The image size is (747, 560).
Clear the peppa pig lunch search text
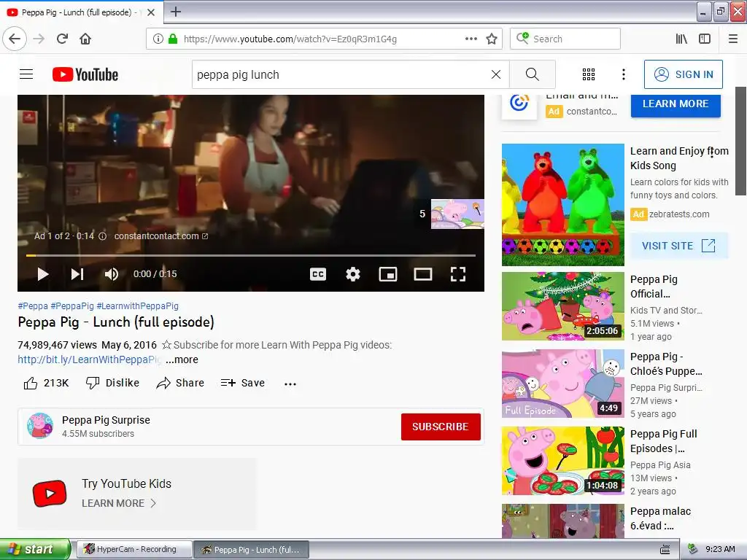496,74
